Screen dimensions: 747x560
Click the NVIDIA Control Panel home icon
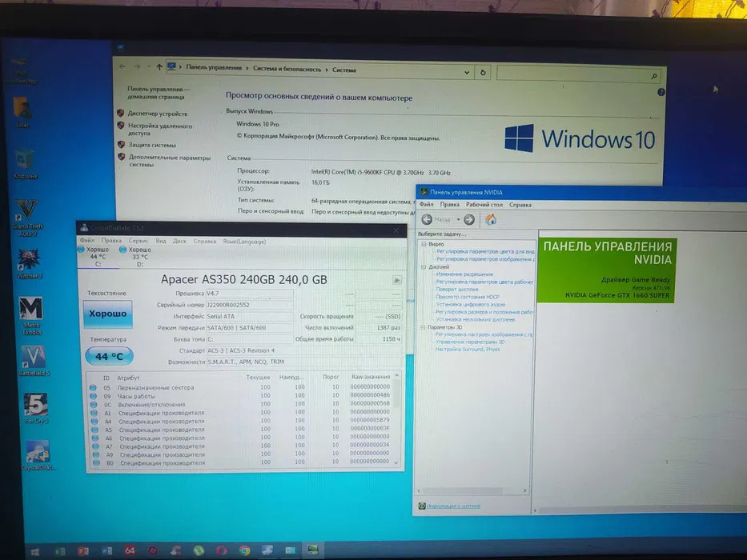[x=491, y=219]
